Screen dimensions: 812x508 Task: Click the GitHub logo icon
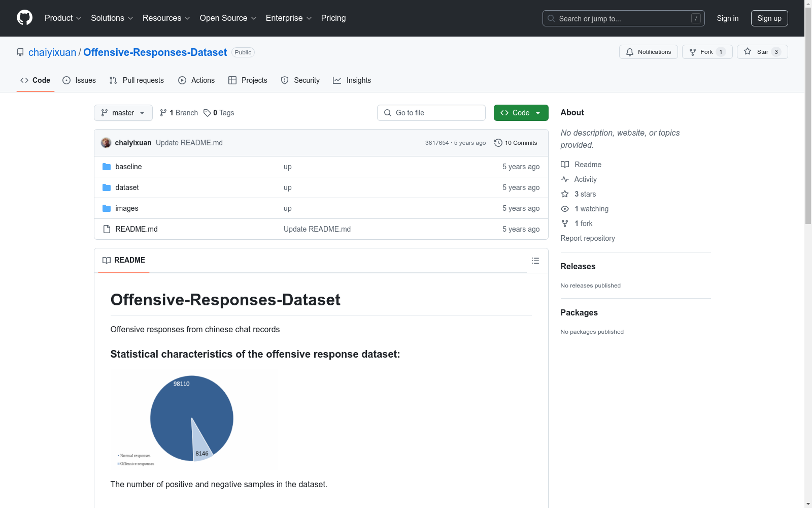click(x=24, y=18)
